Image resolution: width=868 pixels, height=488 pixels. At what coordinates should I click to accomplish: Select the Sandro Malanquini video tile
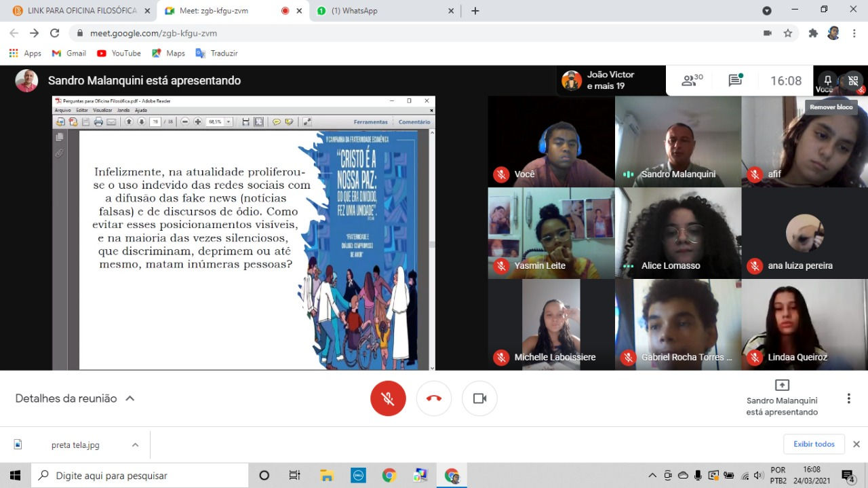tap(677, 141)
